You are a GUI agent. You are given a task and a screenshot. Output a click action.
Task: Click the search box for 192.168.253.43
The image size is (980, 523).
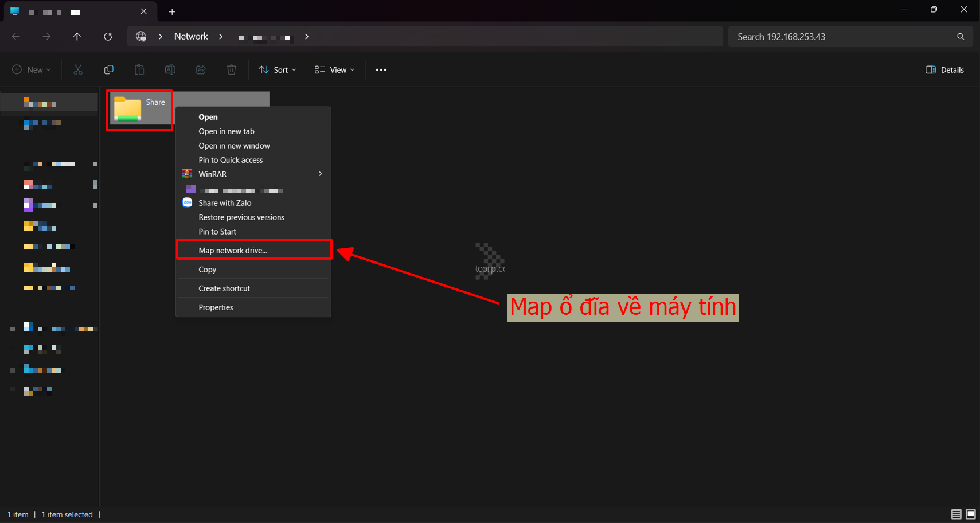[843, 37]
